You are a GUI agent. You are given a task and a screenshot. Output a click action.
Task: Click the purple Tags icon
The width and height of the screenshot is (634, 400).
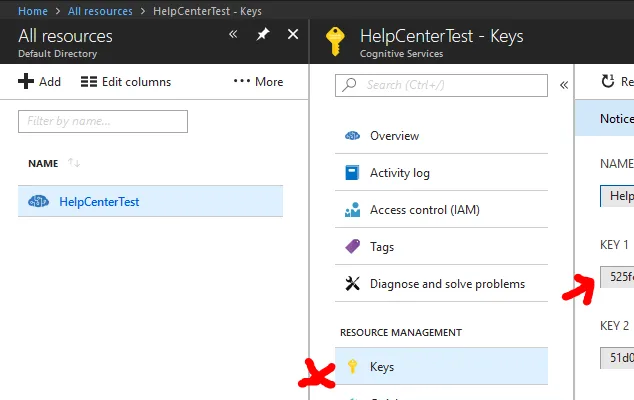point(352,246)
